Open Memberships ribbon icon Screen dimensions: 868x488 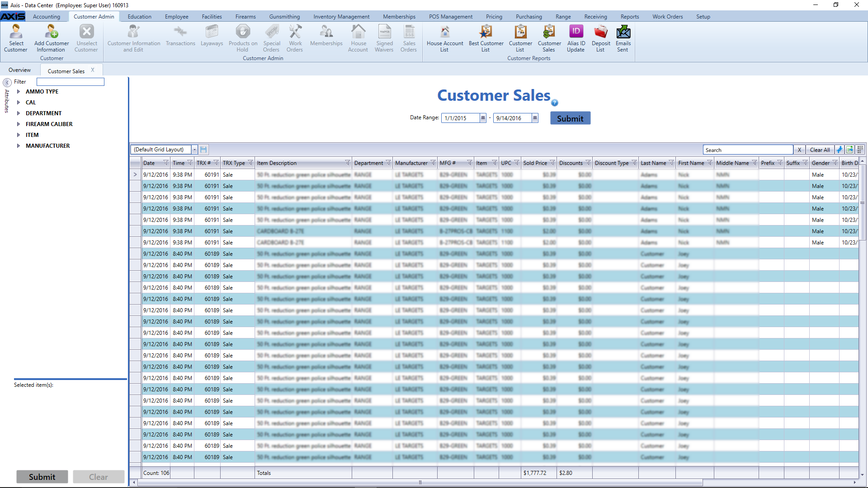tap(326, 35)
